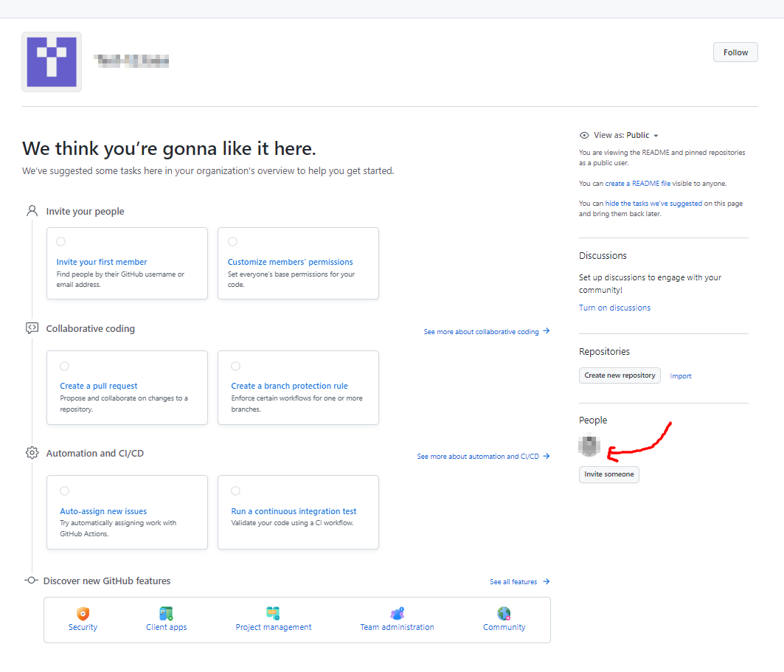
Task: Click the Project management board icon
Action: point(273,614)
